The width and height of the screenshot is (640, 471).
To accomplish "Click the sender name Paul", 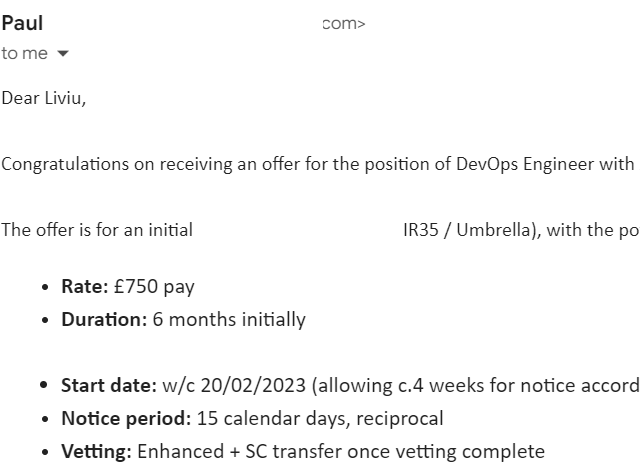I will 22,23.
